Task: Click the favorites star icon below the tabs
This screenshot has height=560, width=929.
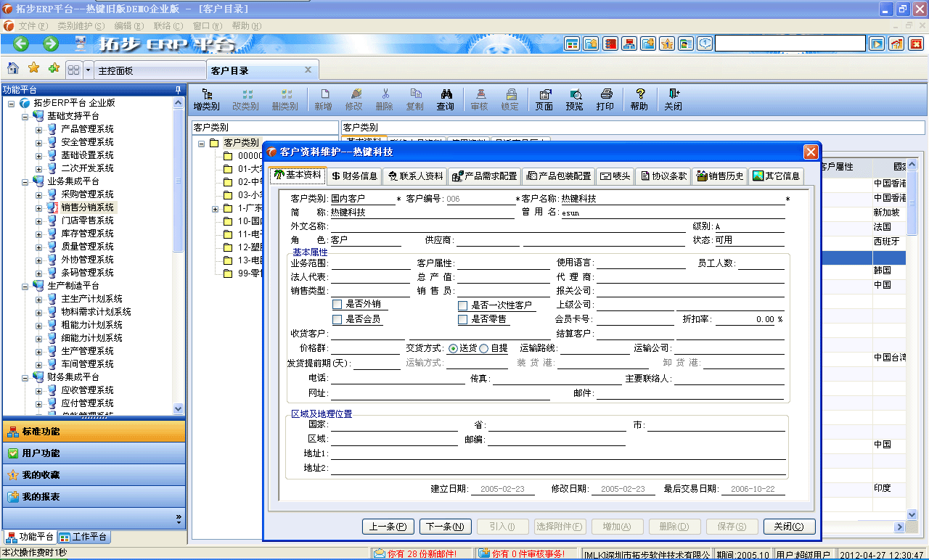Action: (33, 69)
